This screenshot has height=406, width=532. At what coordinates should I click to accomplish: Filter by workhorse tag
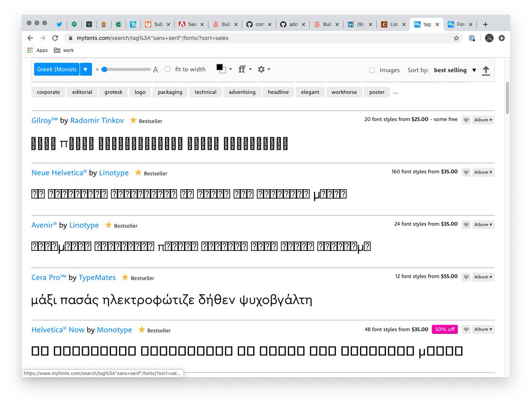(x=344, y=92)
